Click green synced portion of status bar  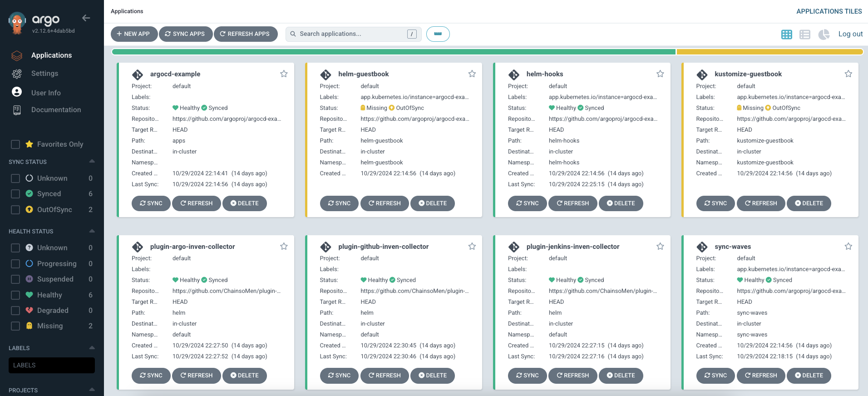(394, 52)
